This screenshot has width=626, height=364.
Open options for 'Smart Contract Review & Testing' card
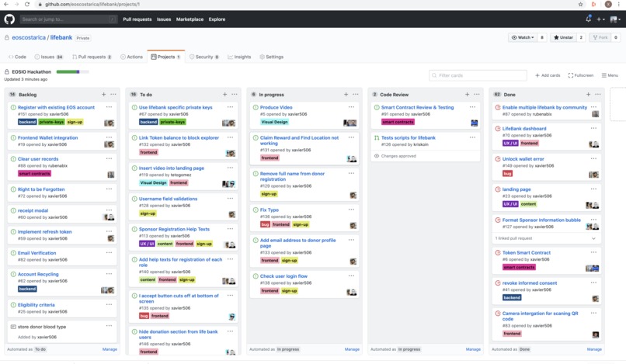click(x=473, y=107)
